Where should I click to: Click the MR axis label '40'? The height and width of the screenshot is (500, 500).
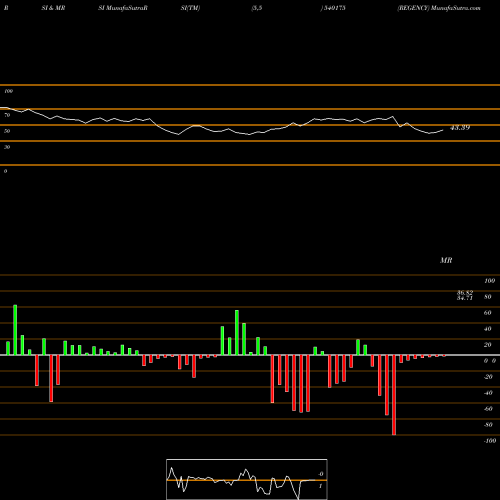(487, 329)
